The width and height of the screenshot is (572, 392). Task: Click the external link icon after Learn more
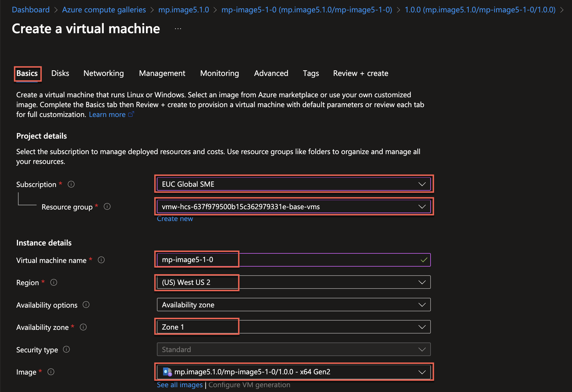[x=131, y=114]
